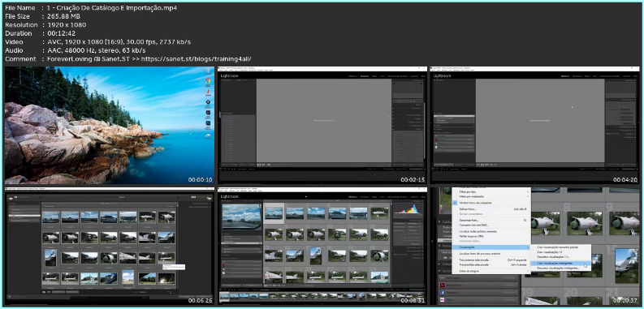Select 'Foto anterior selecionada' menu entry

474,260
